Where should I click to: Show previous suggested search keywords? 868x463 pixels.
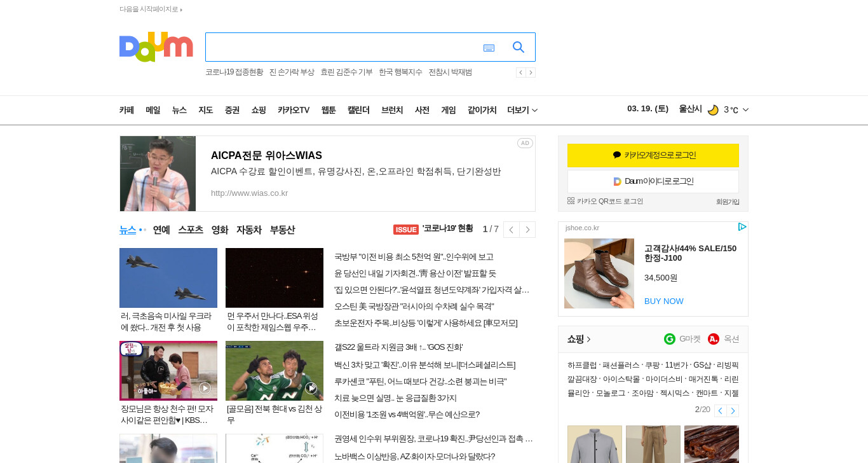tap(520, 73)
